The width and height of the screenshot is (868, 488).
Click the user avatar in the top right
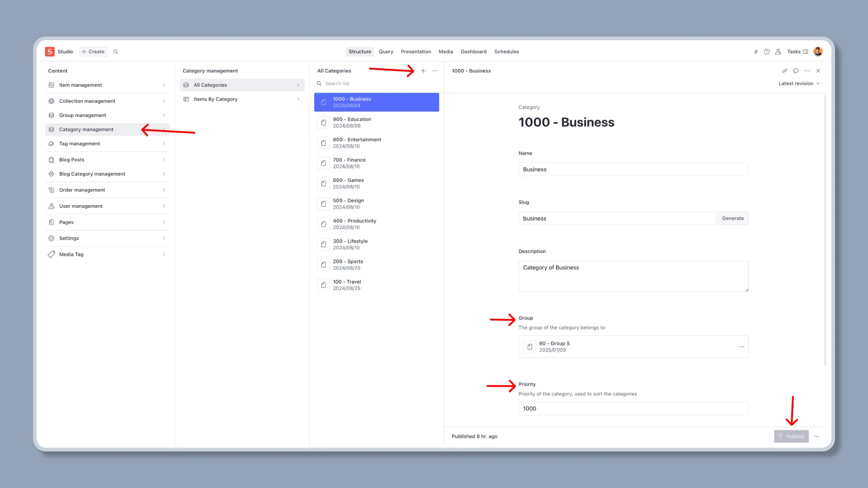click(818, 52)
